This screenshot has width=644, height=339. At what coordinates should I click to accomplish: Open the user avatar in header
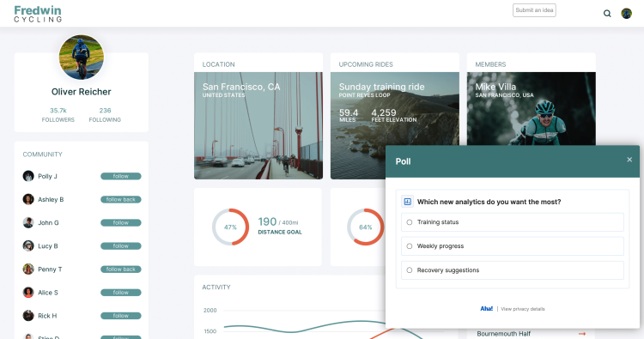[626, 14]
